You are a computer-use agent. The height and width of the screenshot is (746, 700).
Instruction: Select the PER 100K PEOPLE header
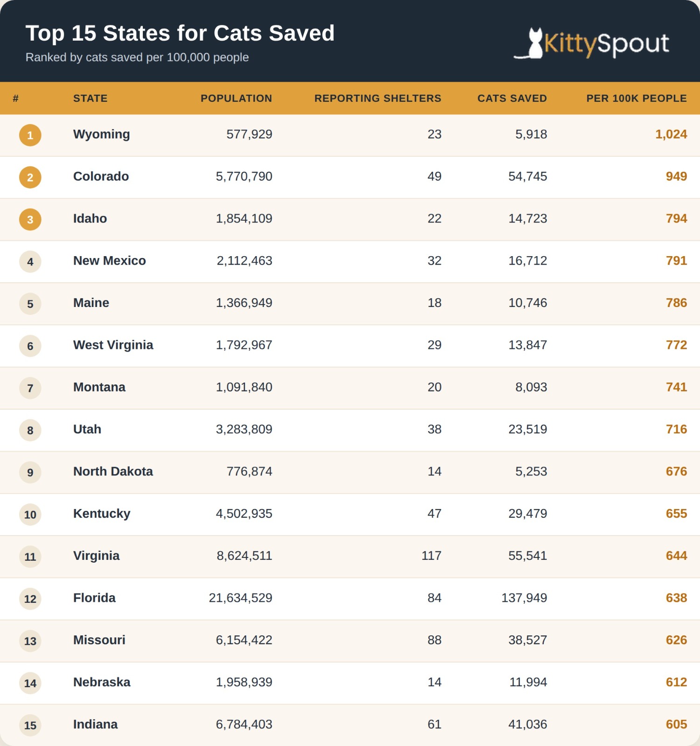637,98
